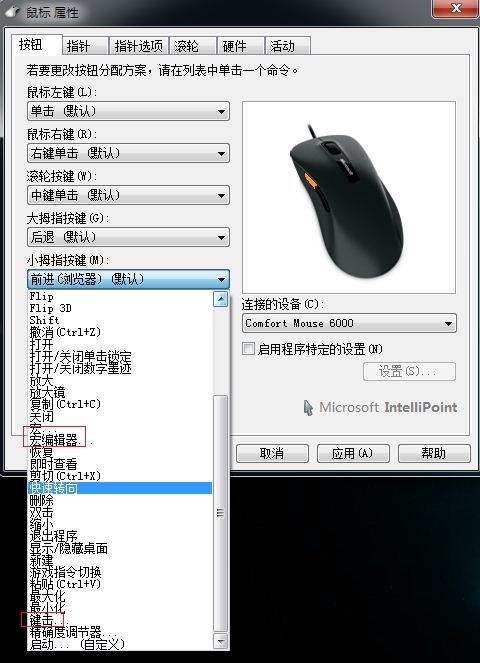Click the scroll-down arrow of the dropdown list

220,642
